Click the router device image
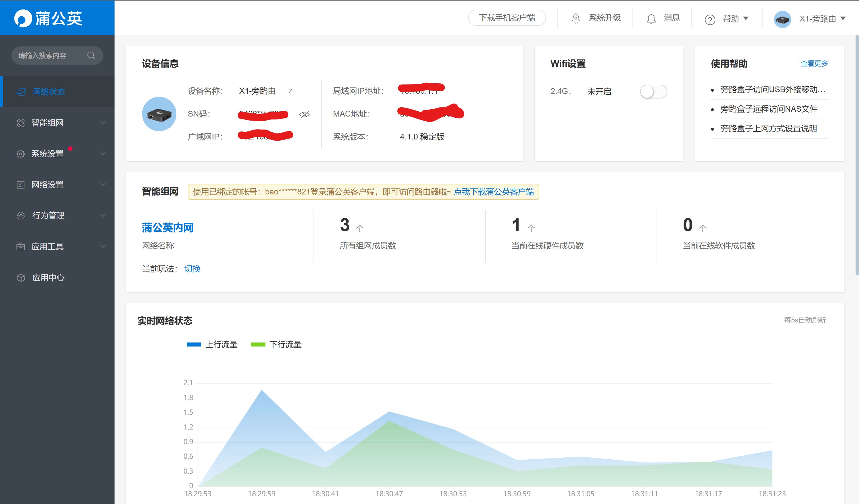Image resolution: width=859 pixels, height=504 pixels. coord(159,114)
